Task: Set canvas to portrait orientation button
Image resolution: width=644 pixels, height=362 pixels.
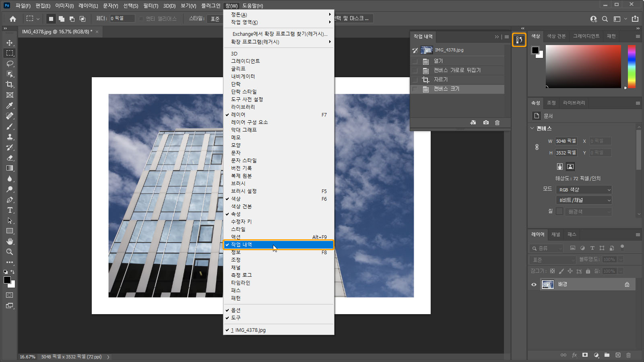Action: [560, 167]
